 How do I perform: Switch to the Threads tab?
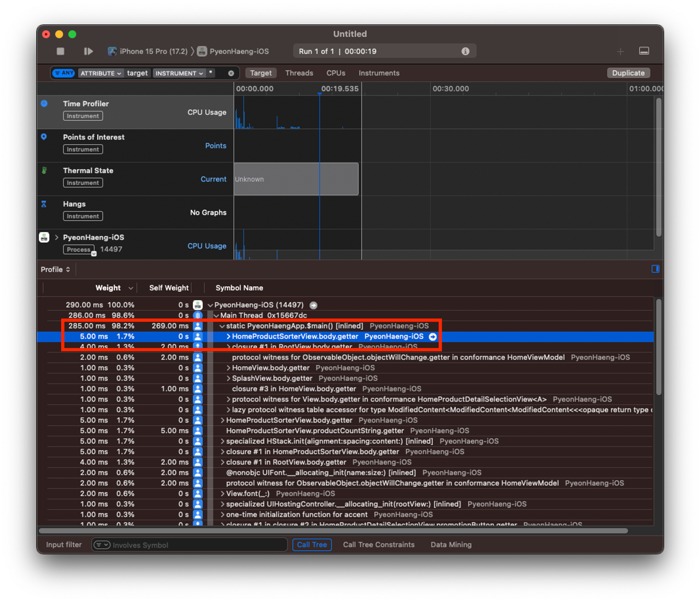click(299, 73)
